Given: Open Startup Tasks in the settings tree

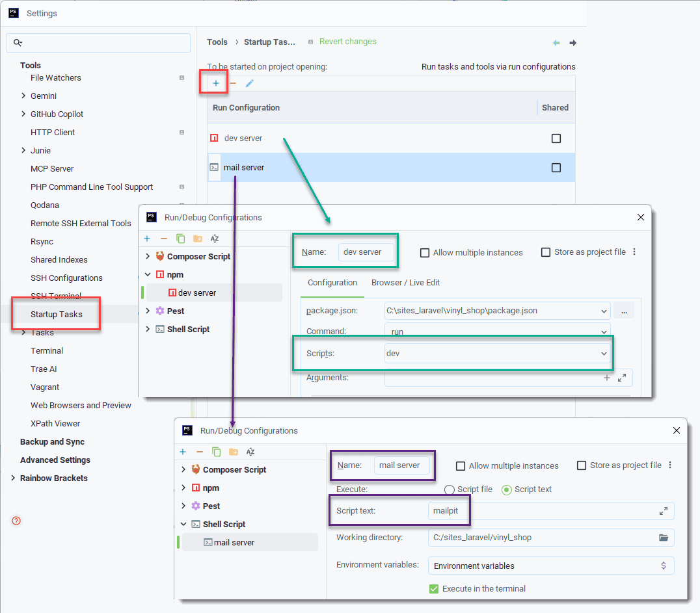Looking at the screenshot, I should coord(57,315).
